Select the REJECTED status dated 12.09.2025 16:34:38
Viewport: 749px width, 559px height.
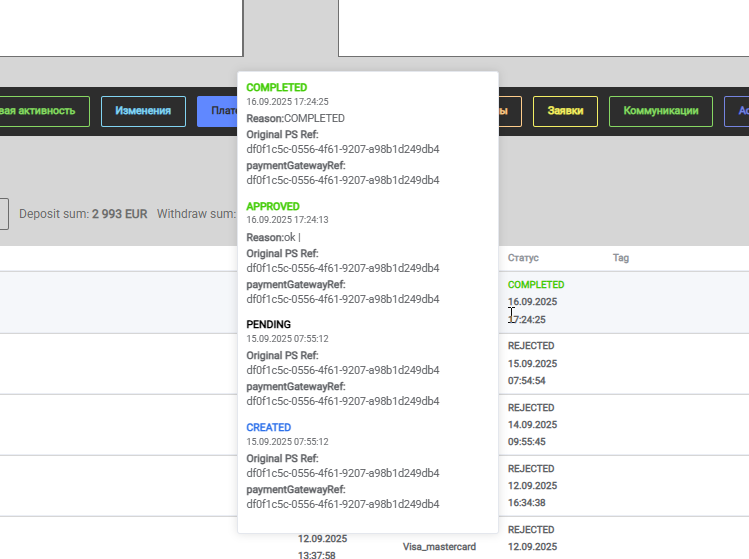click(x=531, y=469)
